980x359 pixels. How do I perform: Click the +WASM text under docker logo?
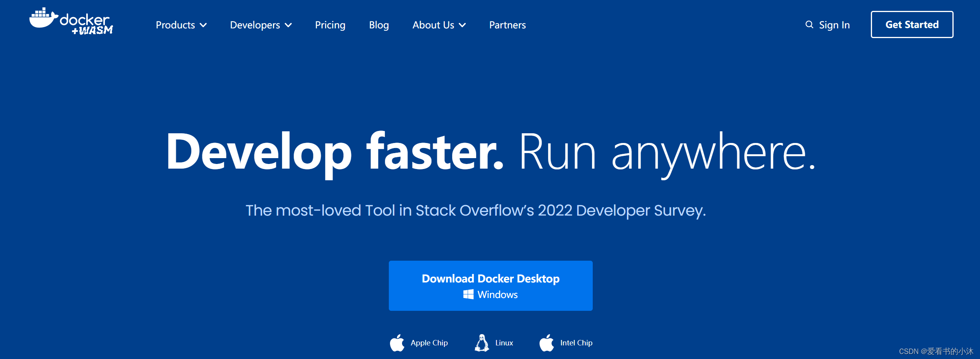pyautogui.click(x=92, y=31)
